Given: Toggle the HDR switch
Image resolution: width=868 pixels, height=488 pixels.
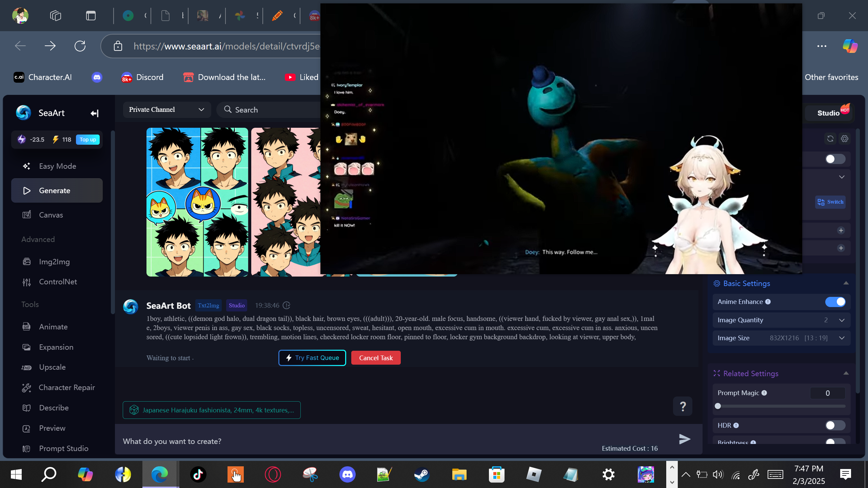Looking at the screenshot, I should click(x=835, y=425).
